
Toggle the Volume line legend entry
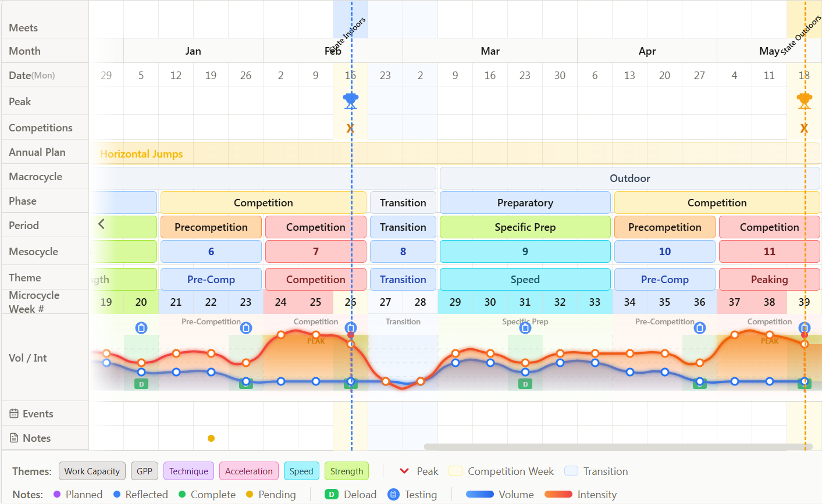click(x=500, y=495)
